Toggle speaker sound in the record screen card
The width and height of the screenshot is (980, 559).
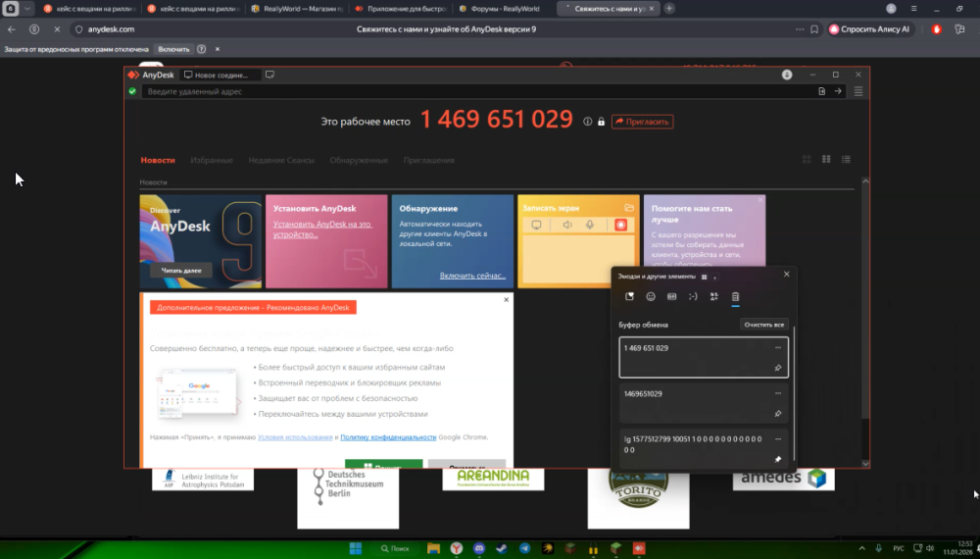(566, 225)
